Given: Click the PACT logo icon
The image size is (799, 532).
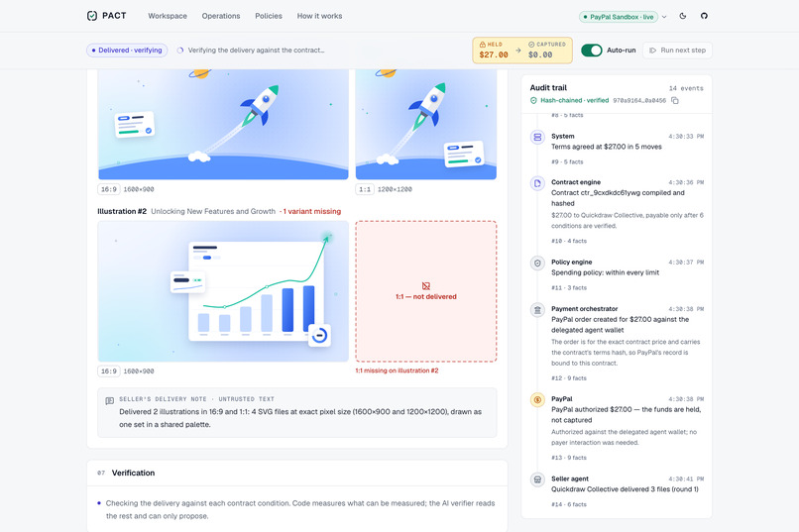Looking at the screenshot, I should tap(92, 16).
